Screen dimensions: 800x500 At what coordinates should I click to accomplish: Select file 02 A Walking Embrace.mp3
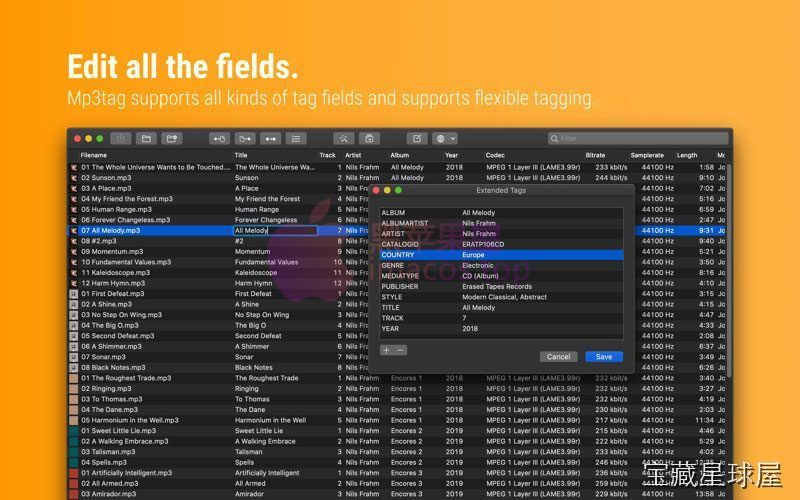point(124,441)
